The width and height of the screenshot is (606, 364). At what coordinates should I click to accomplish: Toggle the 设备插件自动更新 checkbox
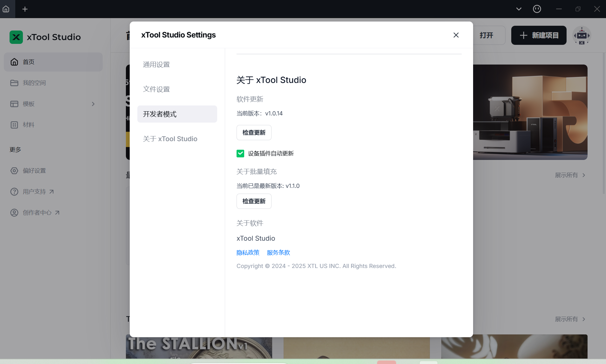click(x=240, y=154)
